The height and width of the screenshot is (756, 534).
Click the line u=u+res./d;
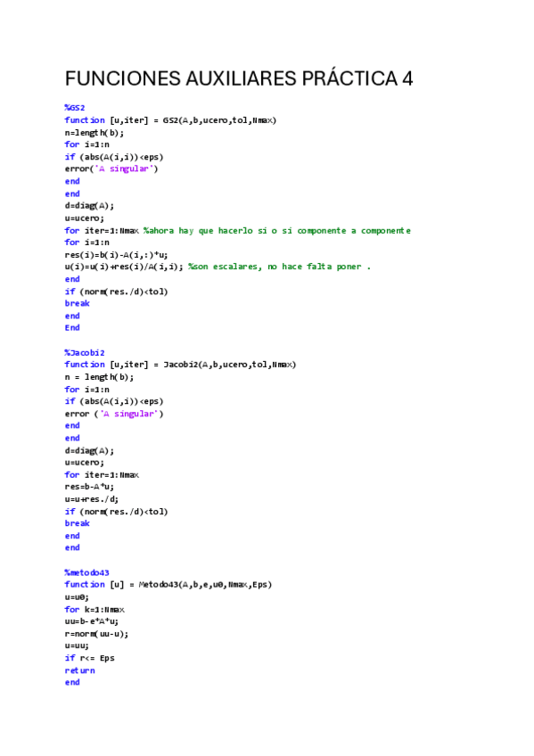pos(92,499)
